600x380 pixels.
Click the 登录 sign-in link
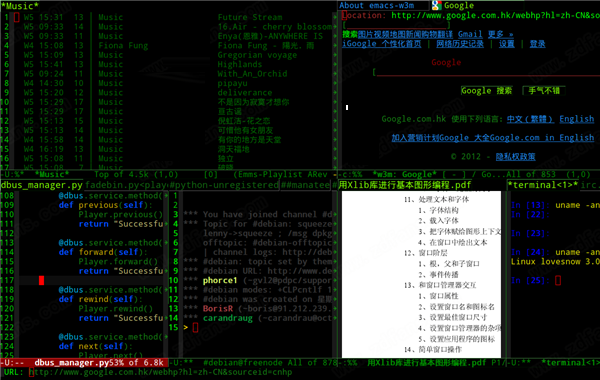coord(537,44)
